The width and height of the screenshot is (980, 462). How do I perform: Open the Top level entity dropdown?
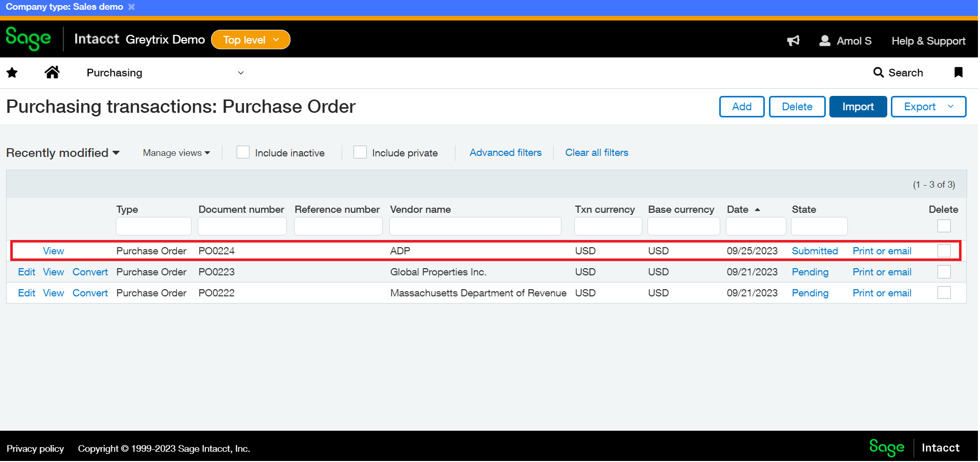click(251, 39)
